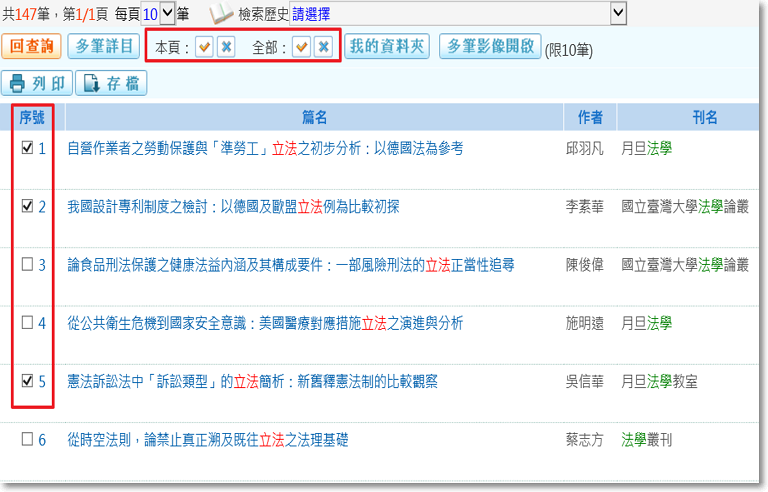This screenshot has width=768, height=492.
Task: Open the per-page count dropdown
Action: [x=167, y=13]
